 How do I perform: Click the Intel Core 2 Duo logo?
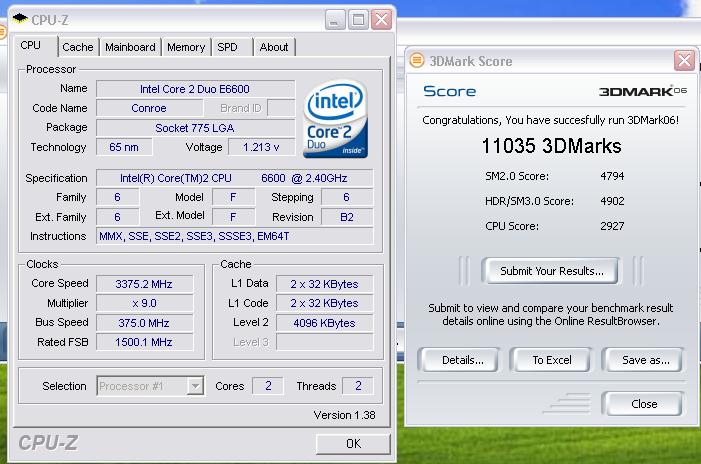coord(335,118)
